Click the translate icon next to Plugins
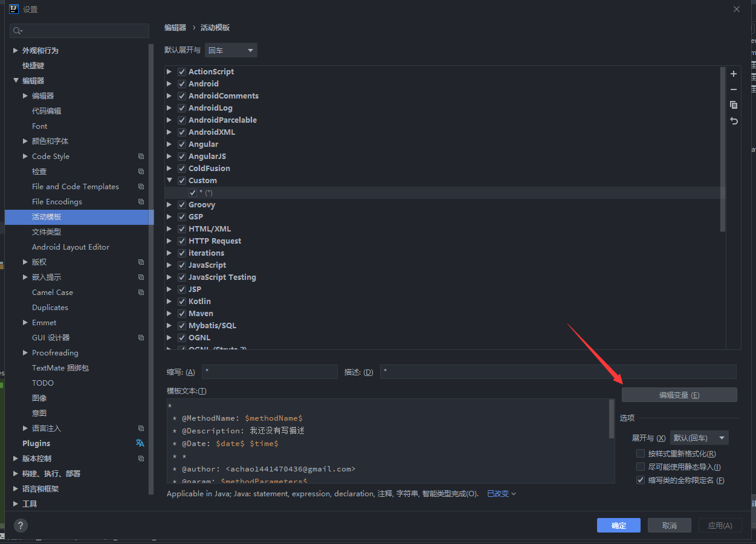 140,443
